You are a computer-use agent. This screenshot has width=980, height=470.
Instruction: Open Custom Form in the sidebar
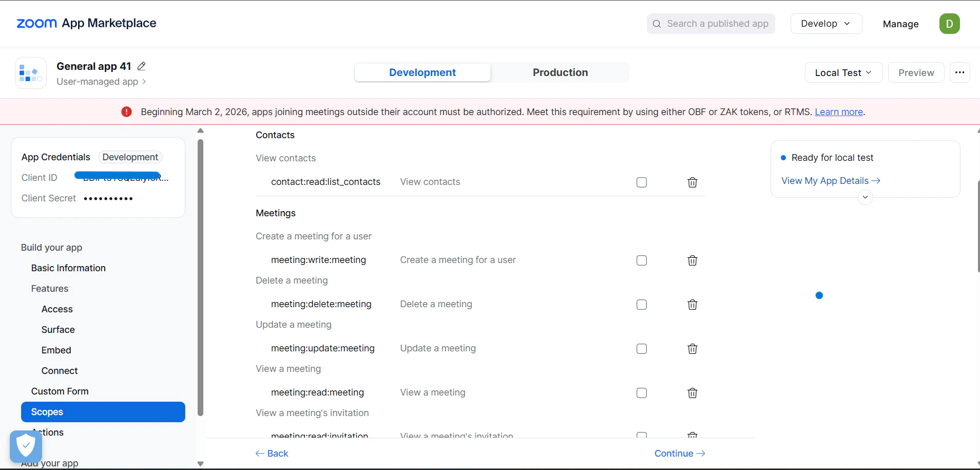60,391
